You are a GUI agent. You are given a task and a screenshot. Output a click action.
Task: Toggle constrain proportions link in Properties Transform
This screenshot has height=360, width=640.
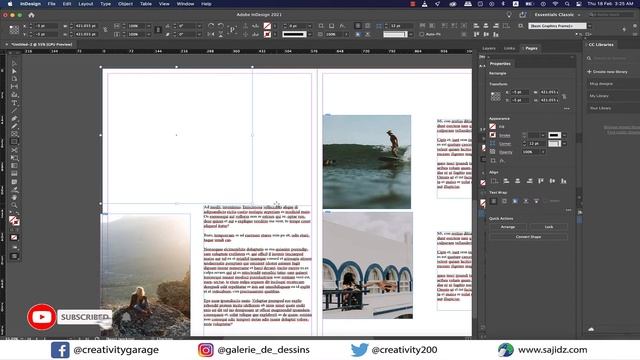coord(564,96)
